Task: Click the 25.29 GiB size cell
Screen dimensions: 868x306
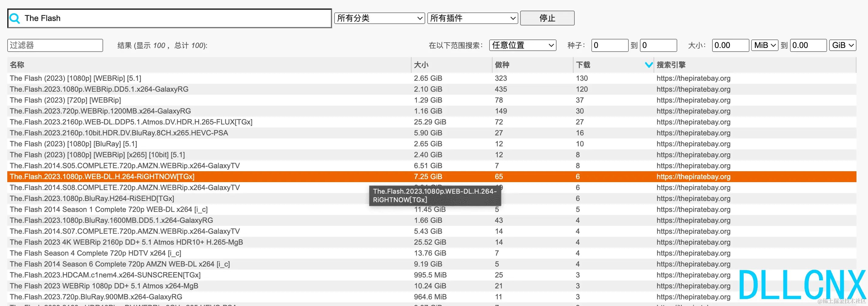Action: tap(430, 122)
